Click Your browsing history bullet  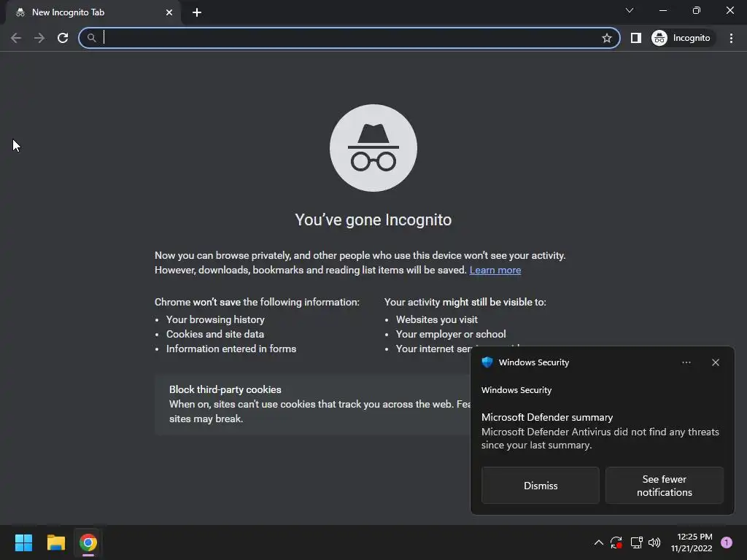pyautogui.click(x=215, y=319)
